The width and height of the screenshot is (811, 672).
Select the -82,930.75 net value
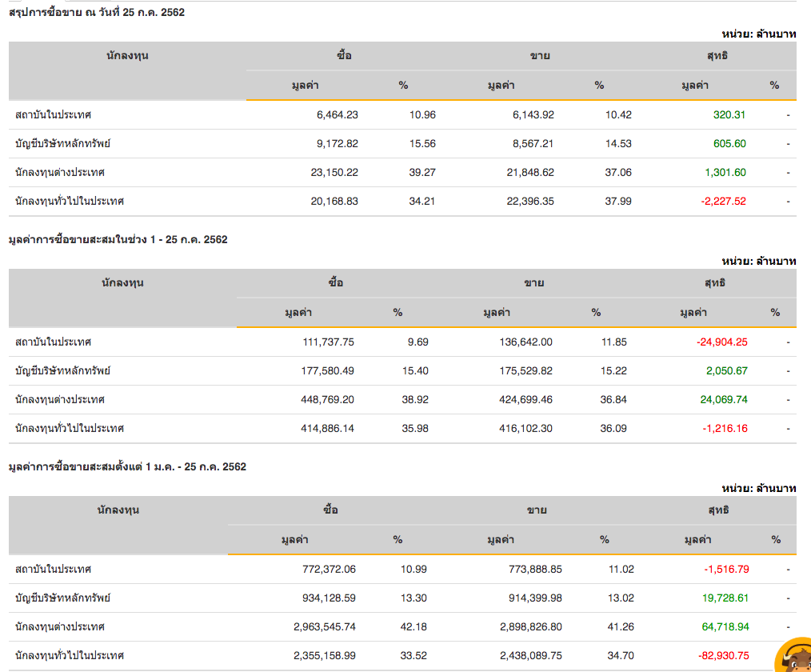(722, 655)
